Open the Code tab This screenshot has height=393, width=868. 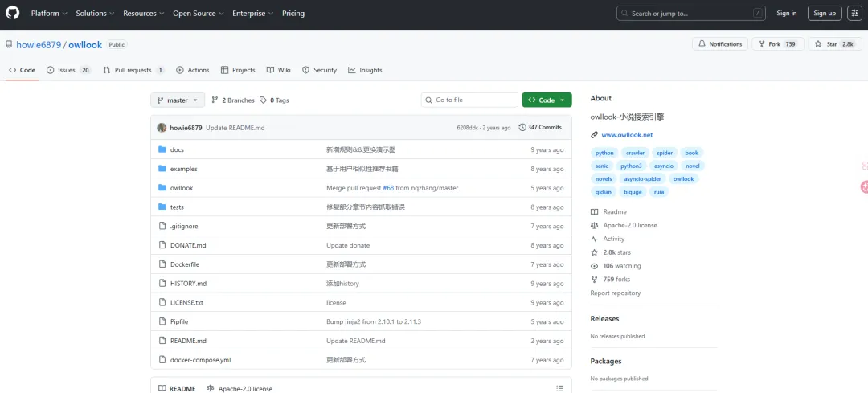(23, 70)
